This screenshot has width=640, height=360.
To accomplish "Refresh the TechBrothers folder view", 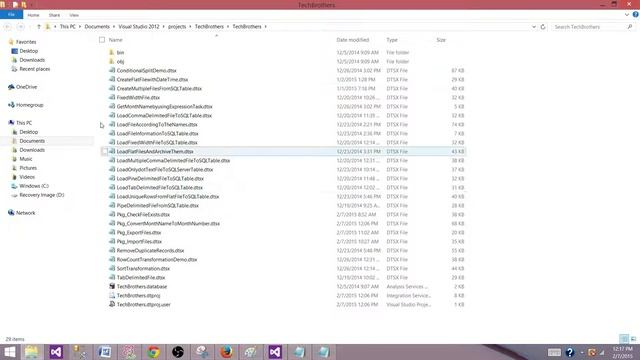I will [543, 27].
